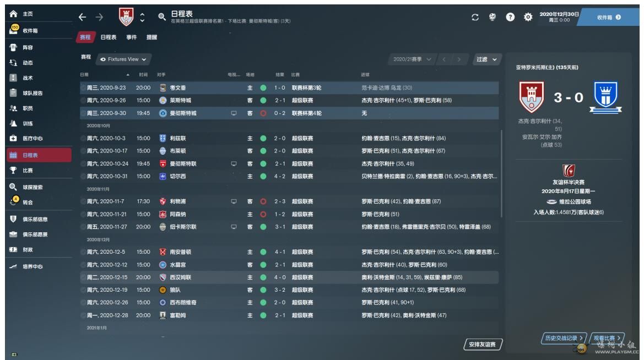
Task: Open the filter dropdown button
Action: click(488, 59)
